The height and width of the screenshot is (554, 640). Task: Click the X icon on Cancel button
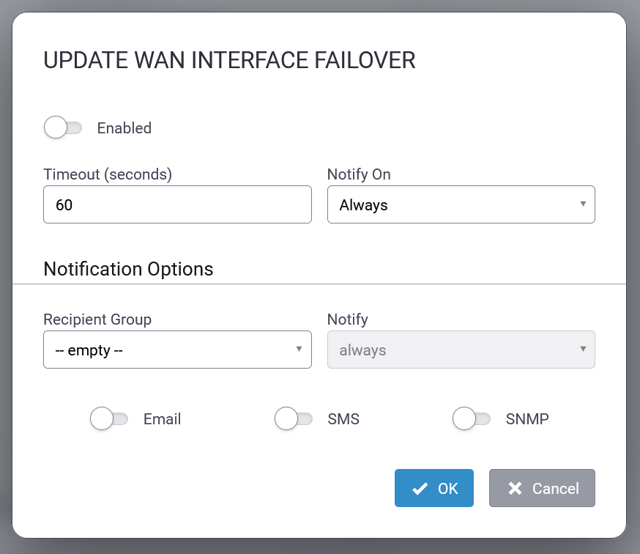515,489
